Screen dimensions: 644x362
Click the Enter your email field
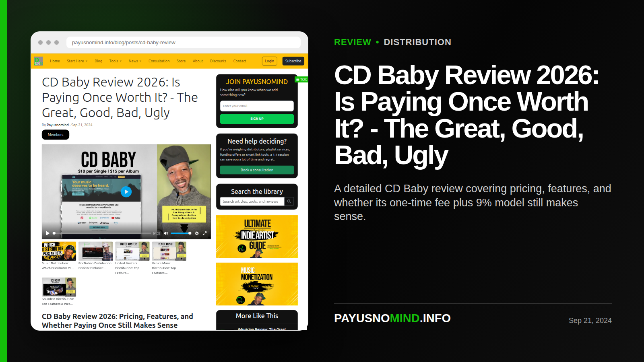(x=257, y=106)
